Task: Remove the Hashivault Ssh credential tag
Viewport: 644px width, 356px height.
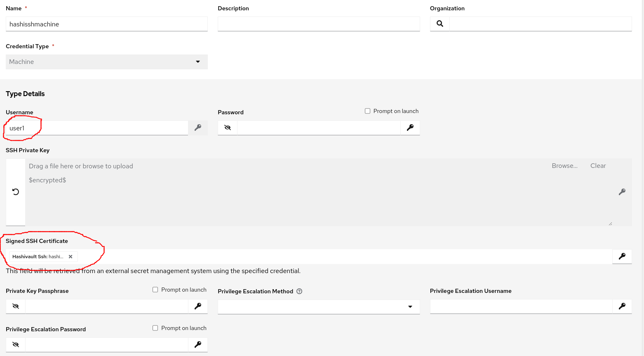Action: (x=71, y=257)
